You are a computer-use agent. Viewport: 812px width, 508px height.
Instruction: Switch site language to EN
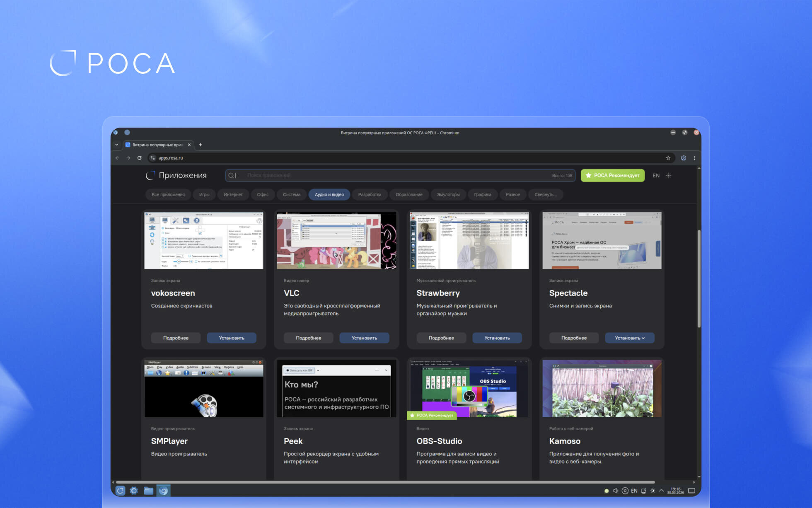[x=656, y=176]
